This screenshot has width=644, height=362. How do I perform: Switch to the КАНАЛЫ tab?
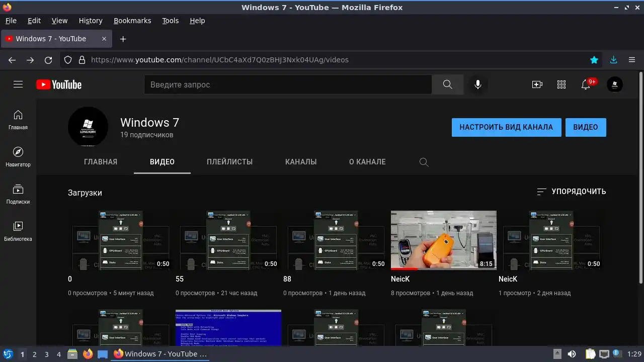click(x=301, y=162)
